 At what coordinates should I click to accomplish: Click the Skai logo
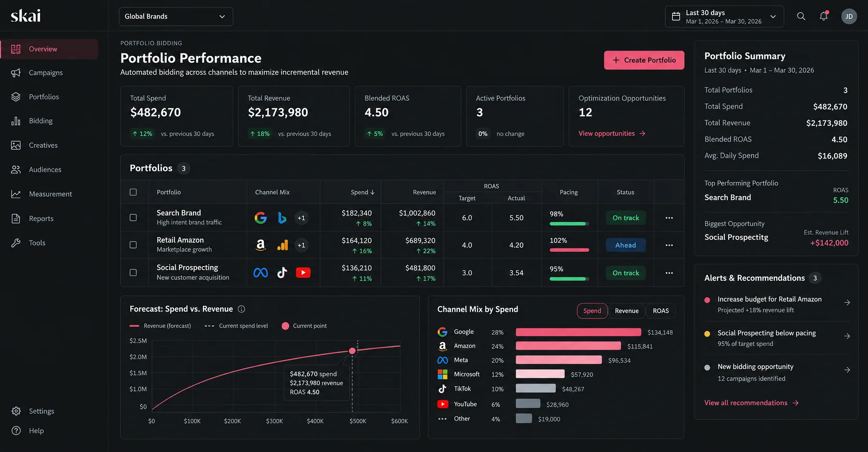pyautogui.click(x=26, y=16)
